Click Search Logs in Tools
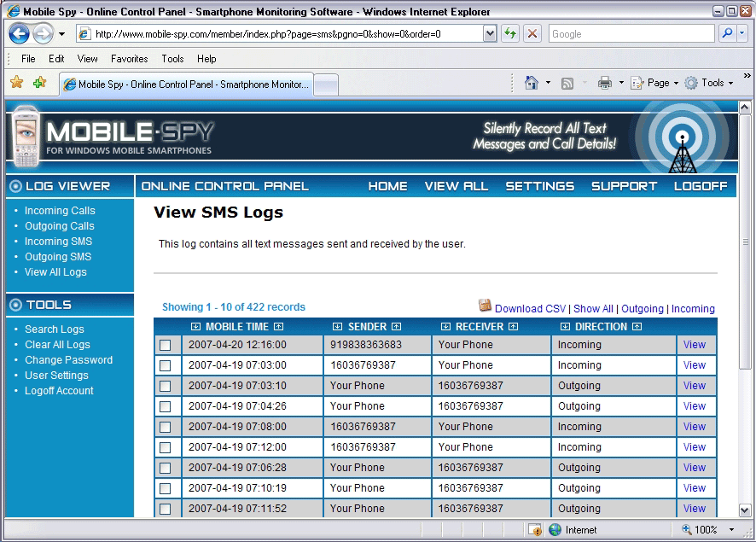 click(x=55, y=329)
